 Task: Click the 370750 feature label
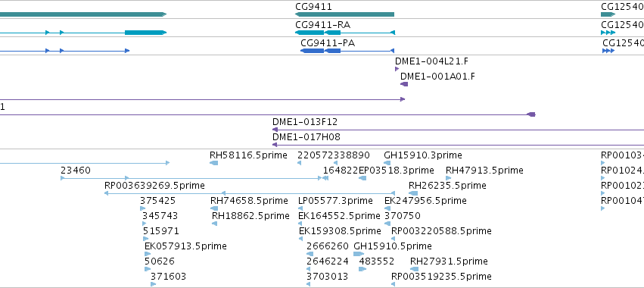tap(403, 215)
